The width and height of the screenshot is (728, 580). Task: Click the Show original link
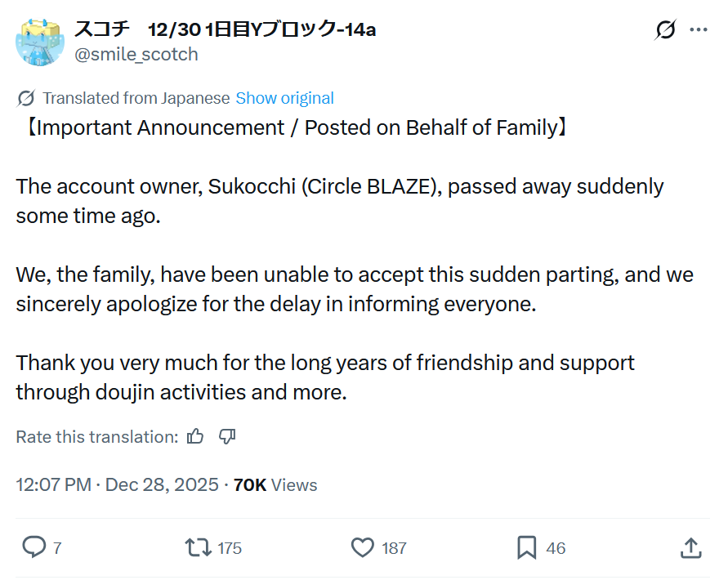[x=284, y=99]
